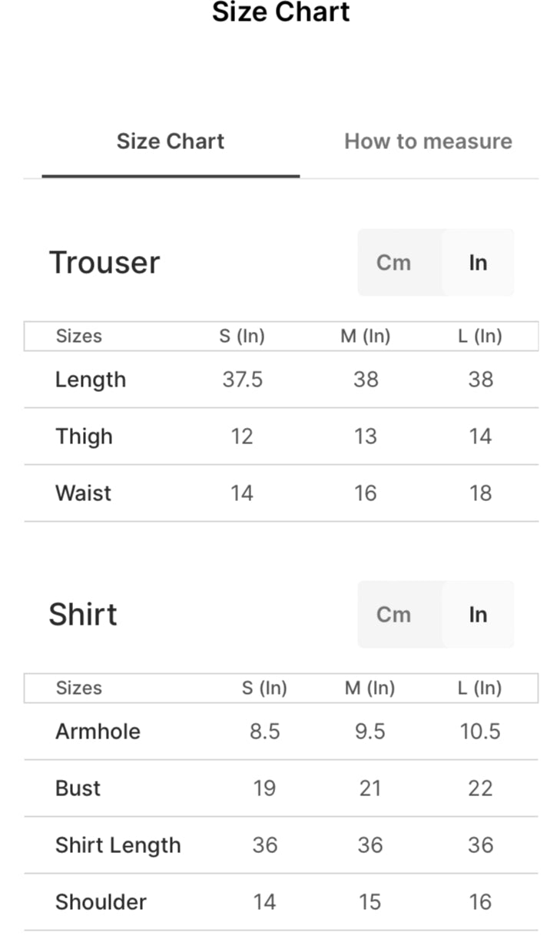Click the Trouser table M (In) column header

click(x=366, y=336)
